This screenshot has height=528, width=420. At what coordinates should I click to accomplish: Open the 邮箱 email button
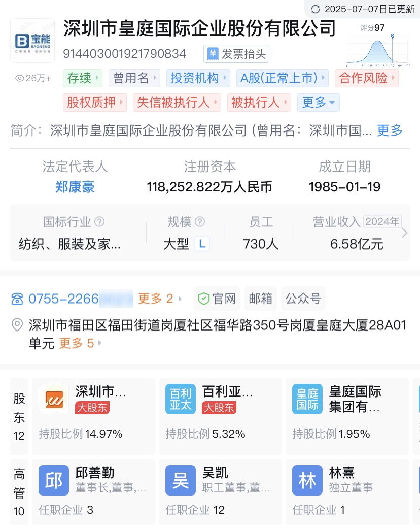(261, 299)
